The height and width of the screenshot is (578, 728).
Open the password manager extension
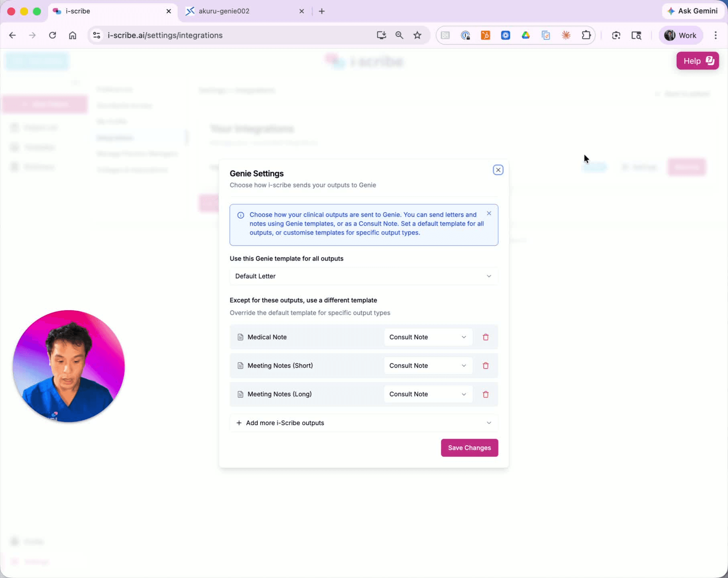click(466, 35)
